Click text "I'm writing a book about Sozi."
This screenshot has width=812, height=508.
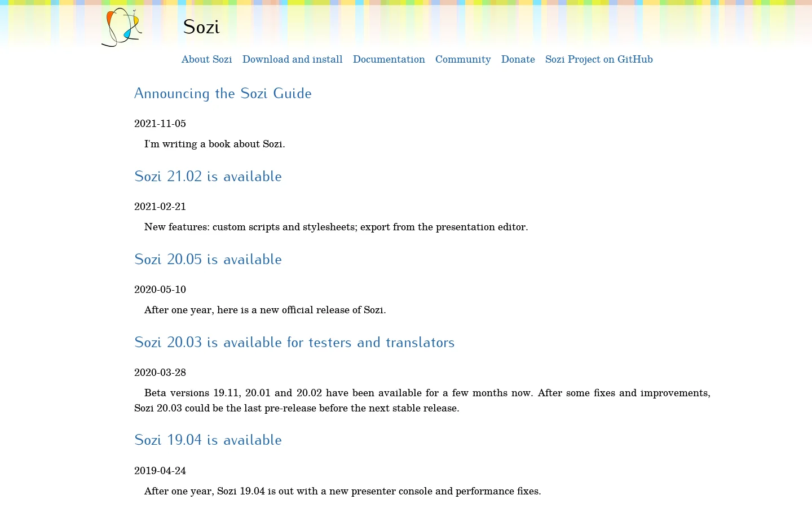[215, 144]
